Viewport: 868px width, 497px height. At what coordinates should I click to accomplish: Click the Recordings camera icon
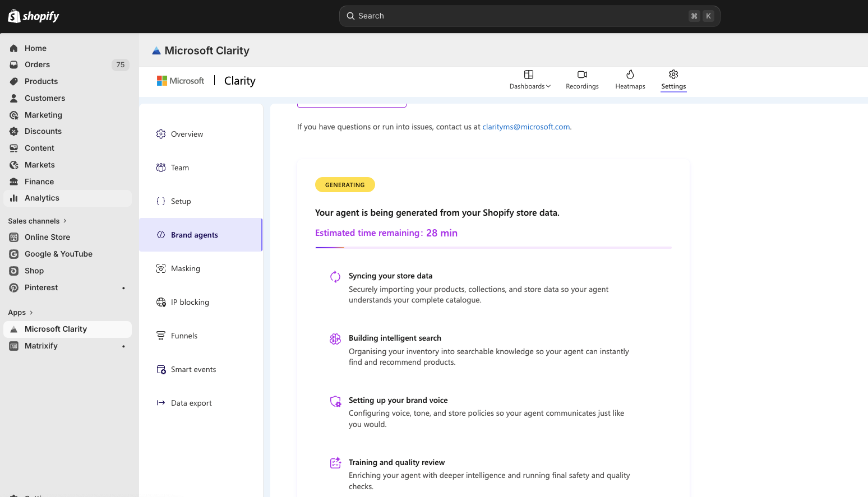tap(582, 75)
